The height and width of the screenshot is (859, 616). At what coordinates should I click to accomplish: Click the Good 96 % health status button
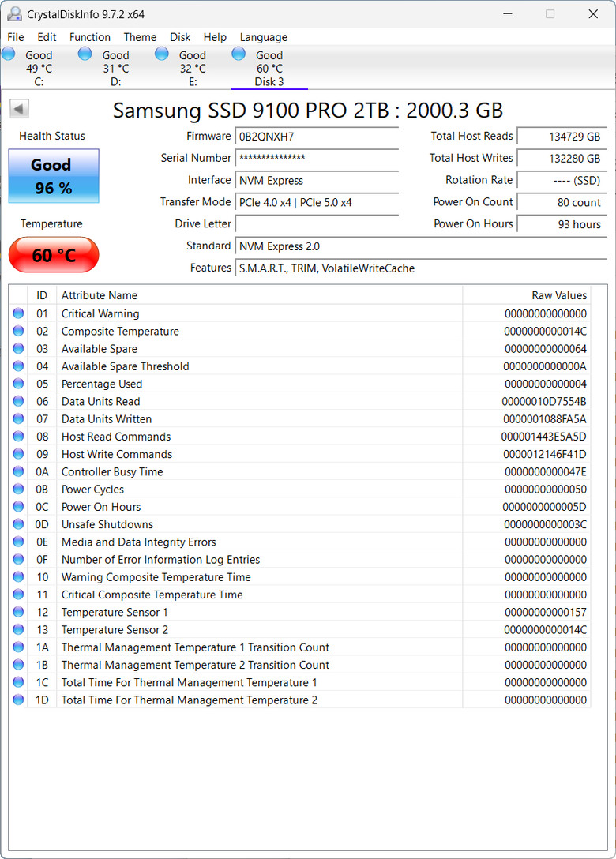pyautogui.click(x=54, y=176)
